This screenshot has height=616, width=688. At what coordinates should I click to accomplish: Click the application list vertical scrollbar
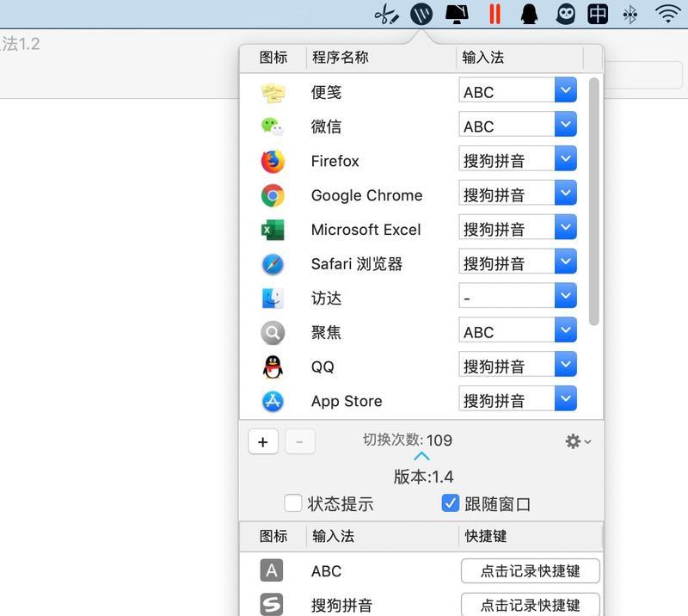tap(593, 201)
